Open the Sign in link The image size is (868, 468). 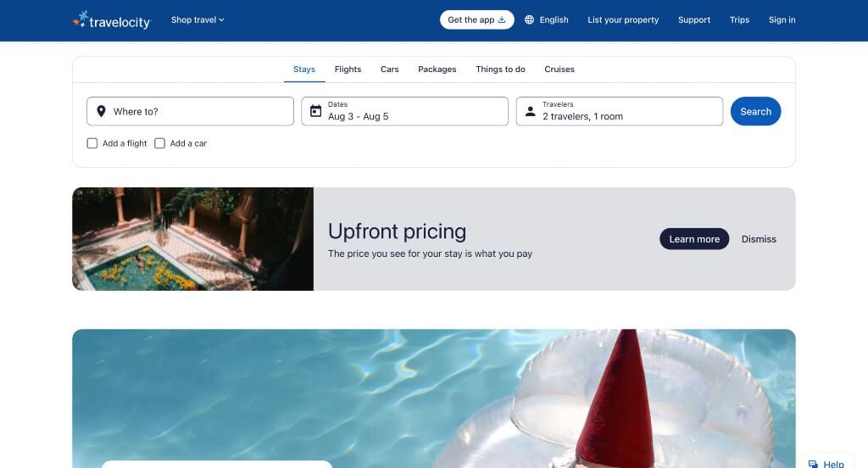tap(782, 20)
